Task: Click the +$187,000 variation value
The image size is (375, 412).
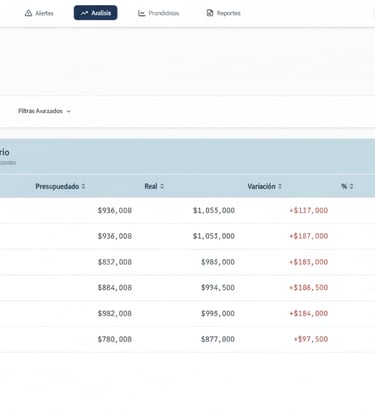Action: click(x=309, y=236)
